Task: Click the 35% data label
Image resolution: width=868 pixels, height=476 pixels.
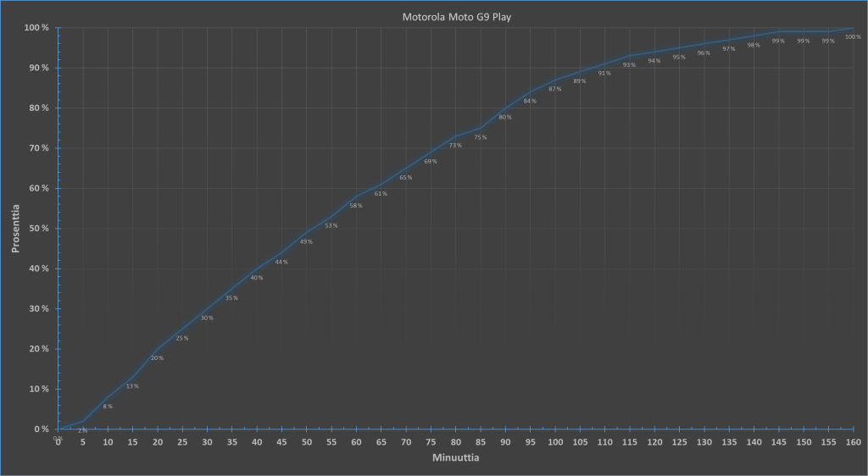Action: coord(231,298)
